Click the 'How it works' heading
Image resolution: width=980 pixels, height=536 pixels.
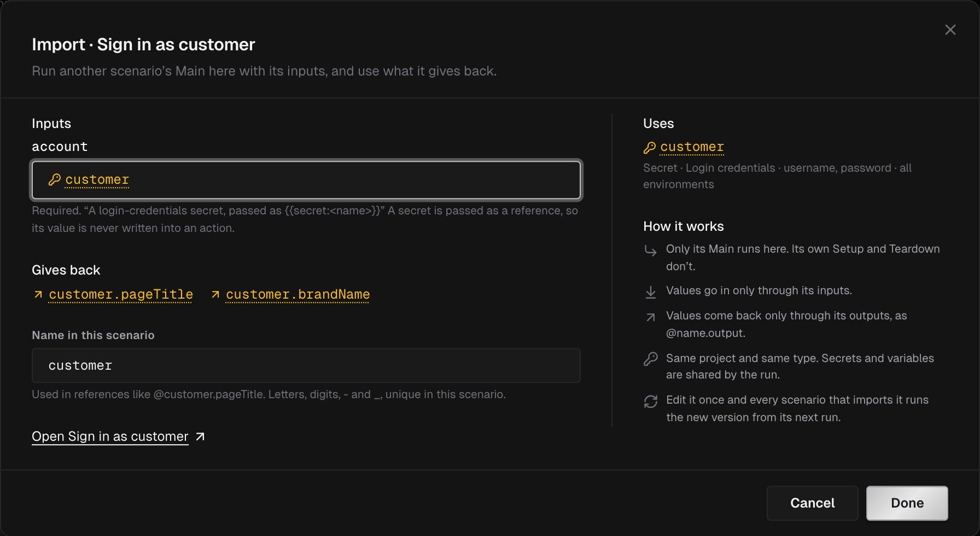point(684,226)
